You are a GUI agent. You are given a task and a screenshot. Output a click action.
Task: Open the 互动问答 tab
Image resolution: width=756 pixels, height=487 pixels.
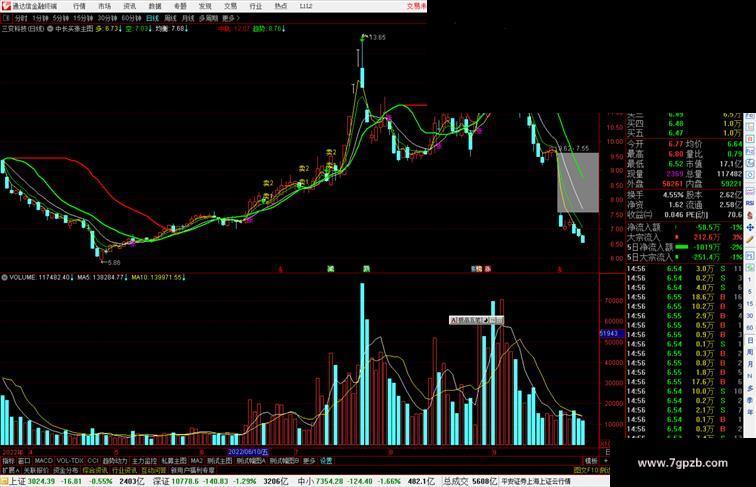(154, 470)
